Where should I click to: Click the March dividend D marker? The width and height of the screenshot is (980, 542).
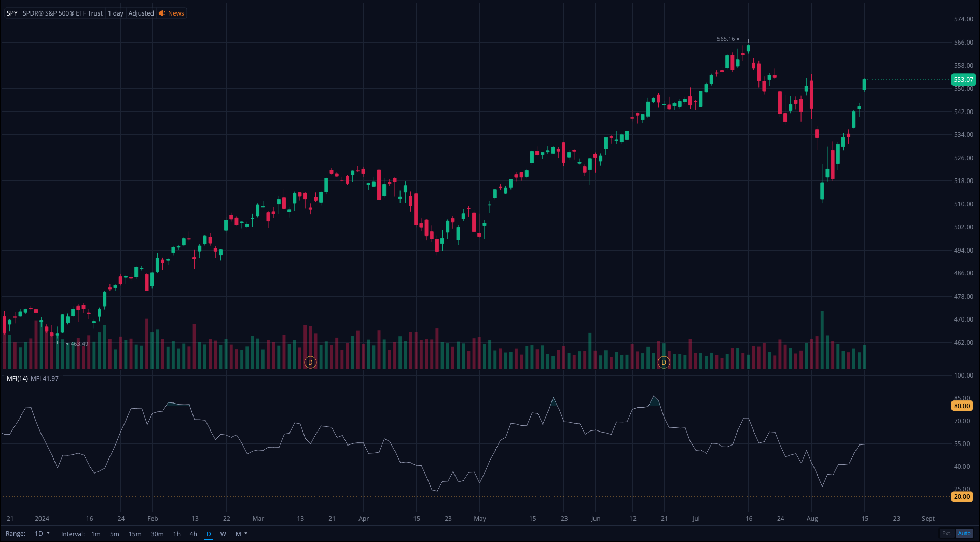tap(310, 362)
